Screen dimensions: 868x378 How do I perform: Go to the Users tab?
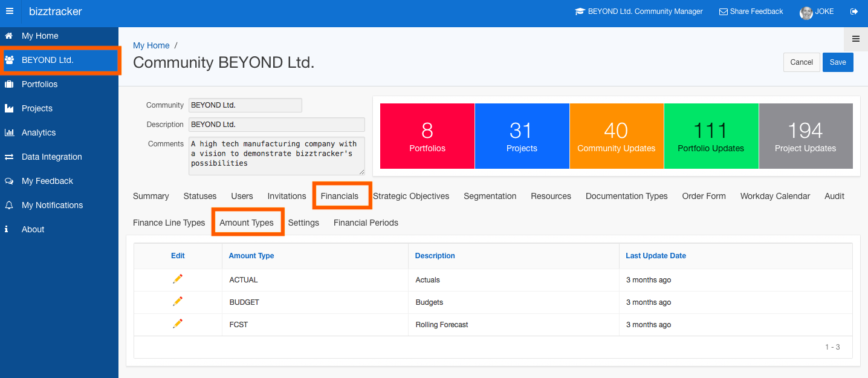click(x=242, y=196)
